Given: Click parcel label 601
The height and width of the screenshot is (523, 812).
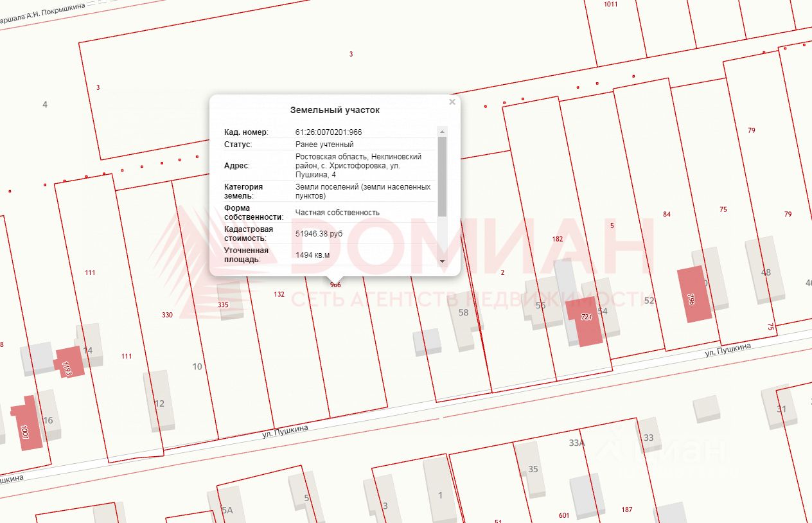Looking at the screenshot, I should click(564, 515).
